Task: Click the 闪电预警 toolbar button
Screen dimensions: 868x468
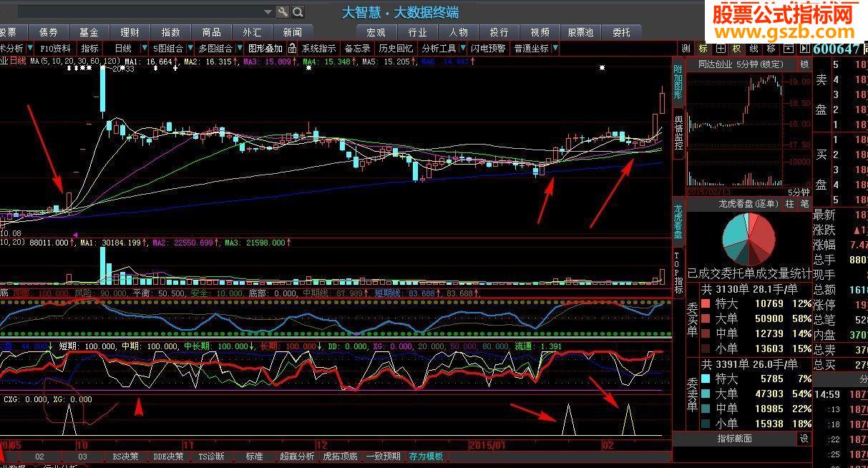Action: coord(489,49)
